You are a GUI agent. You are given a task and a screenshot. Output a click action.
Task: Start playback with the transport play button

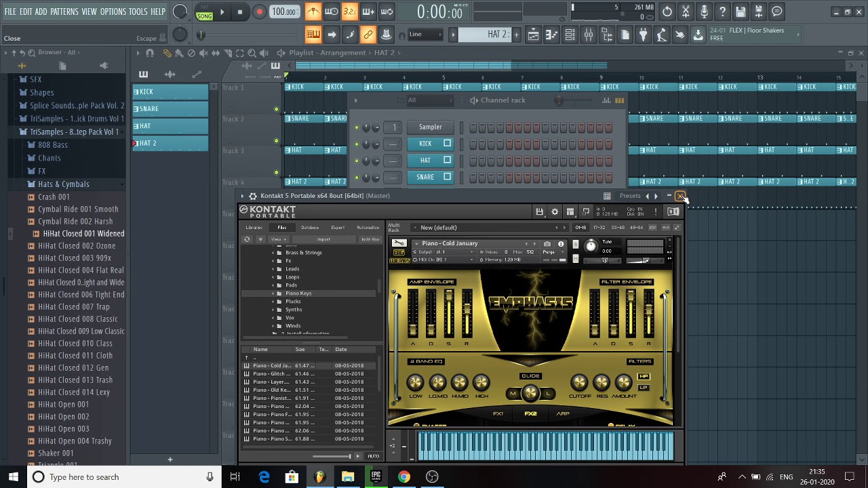click(222, 12)
